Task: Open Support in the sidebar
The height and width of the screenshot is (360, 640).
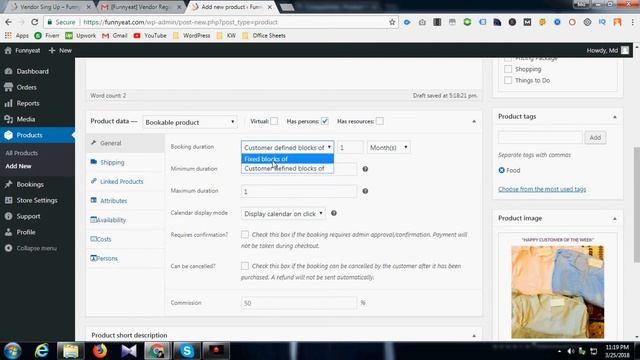Action: tap(28, 216)
